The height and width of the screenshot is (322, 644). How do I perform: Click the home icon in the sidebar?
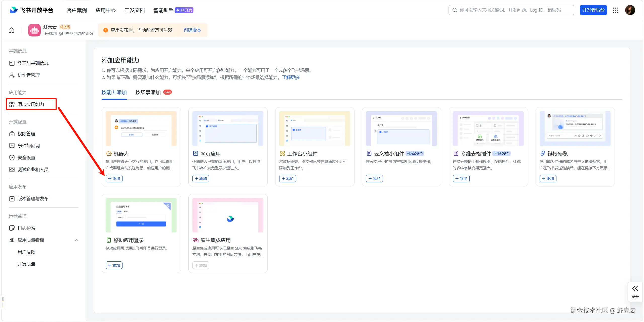pyautogui.click(x=11, y=30)
